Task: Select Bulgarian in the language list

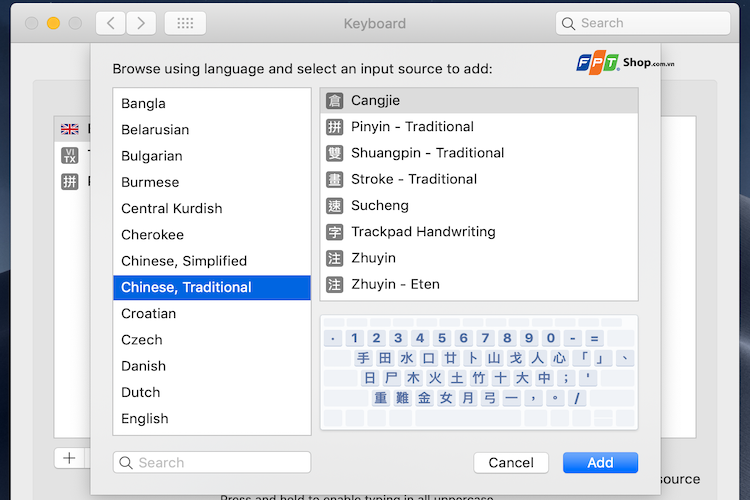Action: pos(152,156)
